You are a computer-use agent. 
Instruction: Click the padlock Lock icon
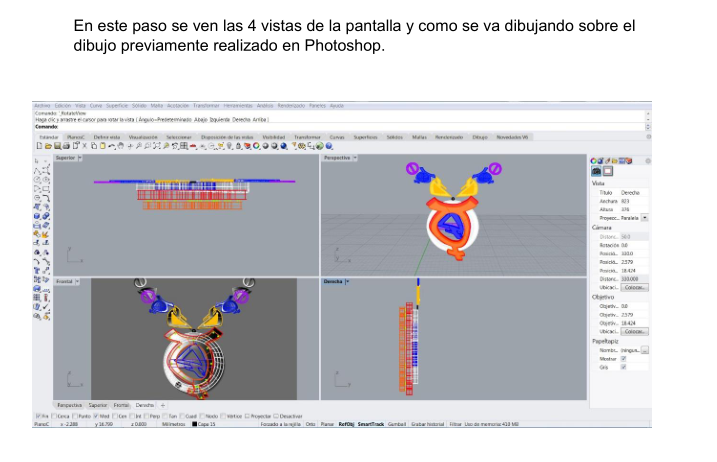(238, 146)
